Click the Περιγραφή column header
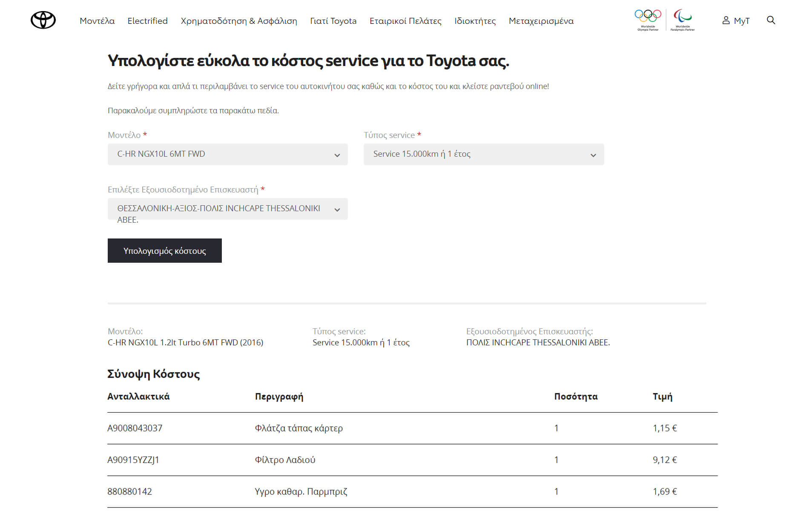Viewport: 812px width, 511px height. (279, 397)
